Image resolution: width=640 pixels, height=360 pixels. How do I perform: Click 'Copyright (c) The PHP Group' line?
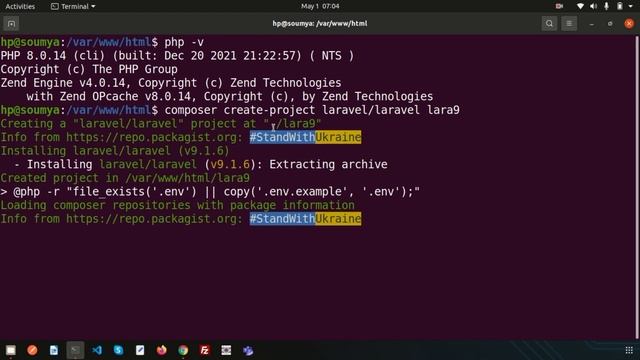pos(89,69)
